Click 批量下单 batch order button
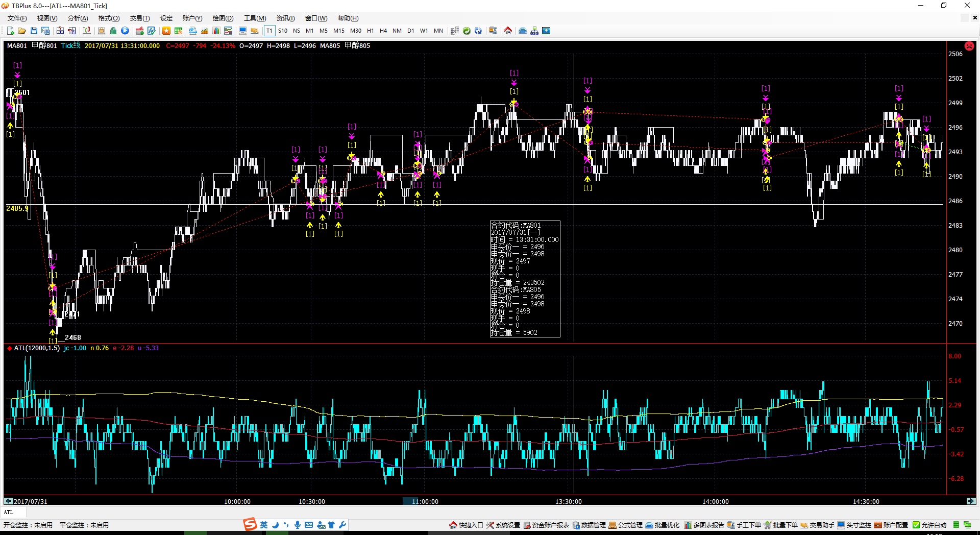980x535 pixels. point(781,525)
